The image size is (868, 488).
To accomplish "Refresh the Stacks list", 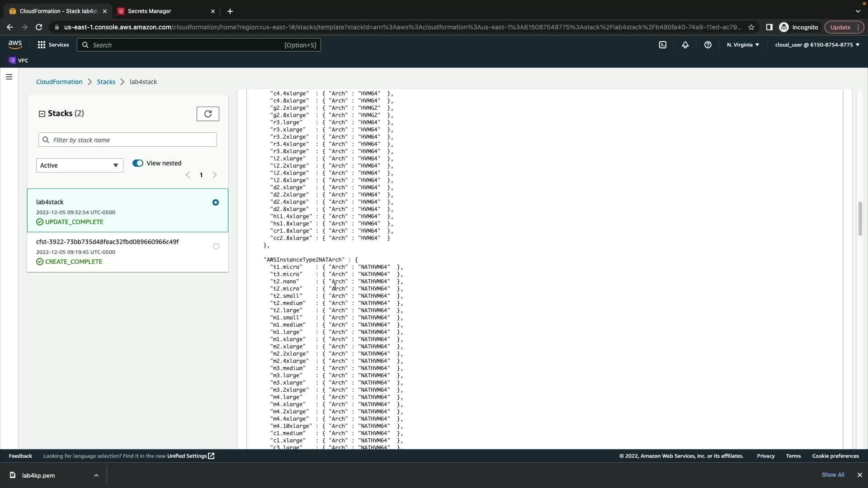I will tap(208, 114).
